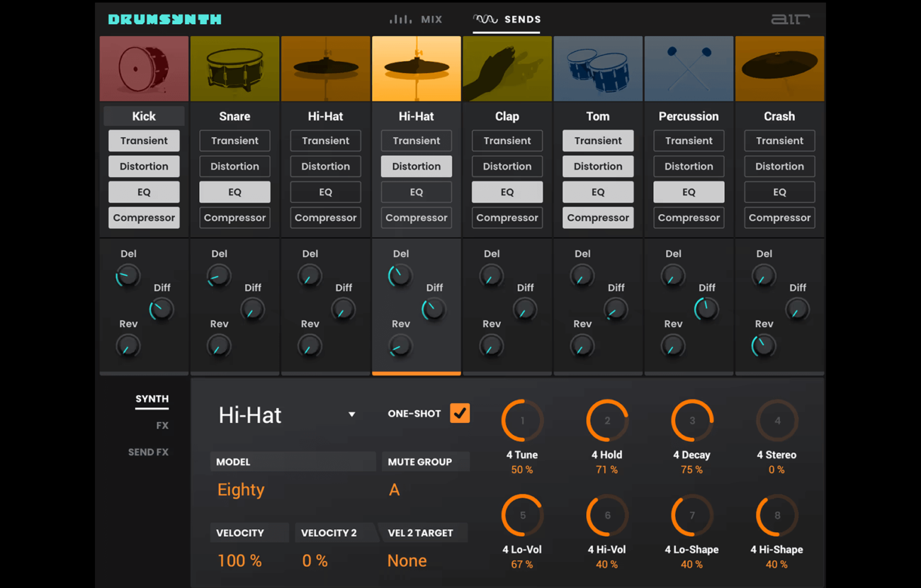Click the 4 Decay value 75 %
This screenshot has width=921, height=588.
pos(691,470)
